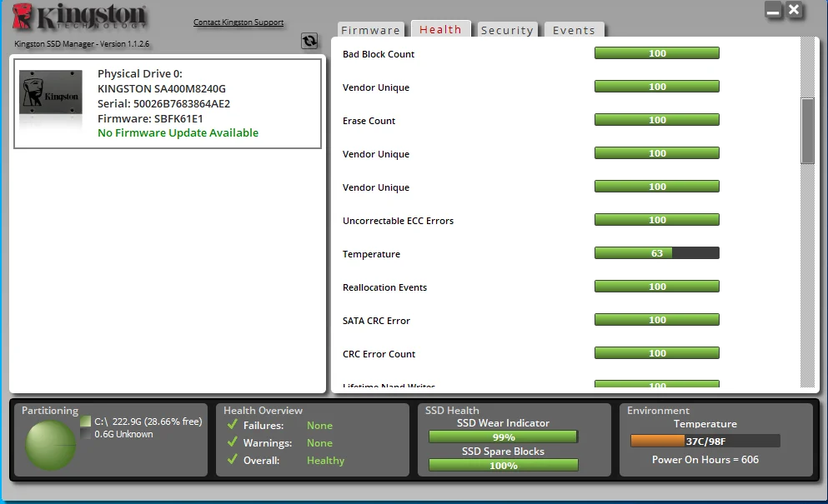This screenshot has width=828, height=504.
Task: Click the Uncorrectable ECC Errors label
Action: [398, 221]
